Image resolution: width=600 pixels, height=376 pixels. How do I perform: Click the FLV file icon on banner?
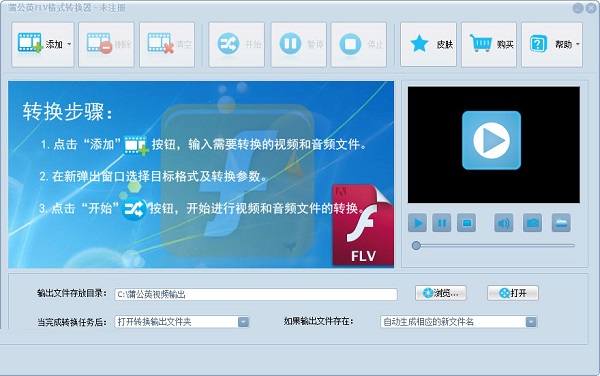point(363,225)
